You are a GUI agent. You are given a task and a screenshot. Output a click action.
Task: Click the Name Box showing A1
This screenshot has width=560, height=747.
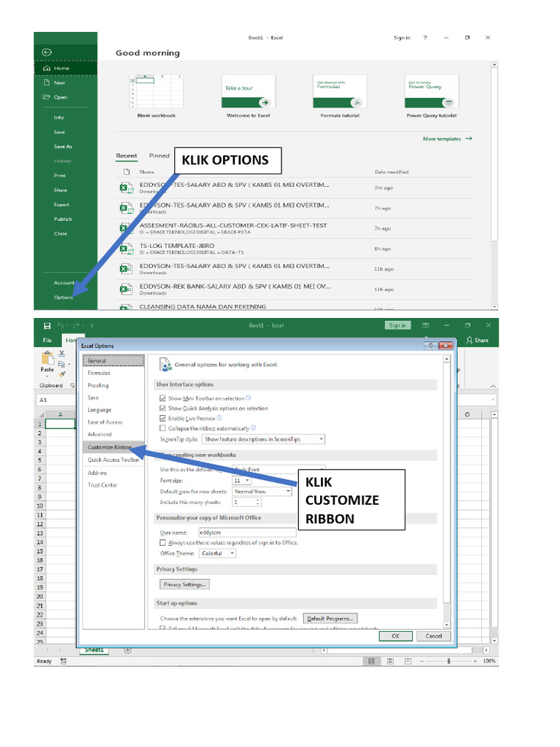coord(55,400)
